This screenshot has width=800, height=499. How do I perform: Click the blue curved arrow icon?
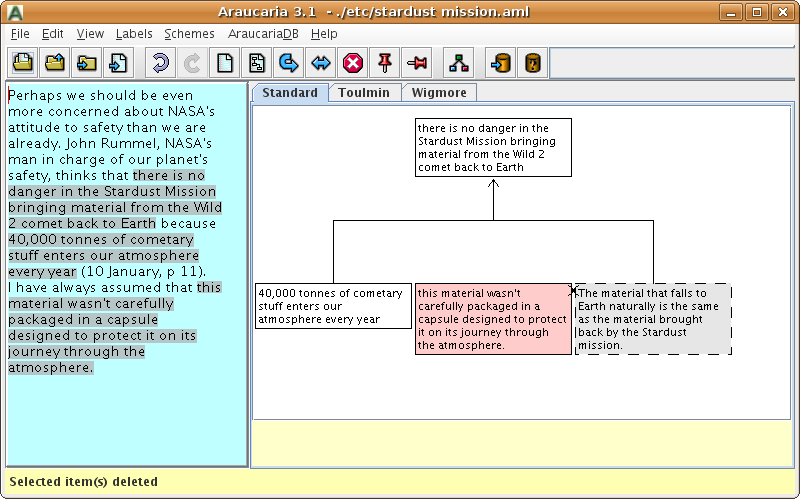point(289,63)
